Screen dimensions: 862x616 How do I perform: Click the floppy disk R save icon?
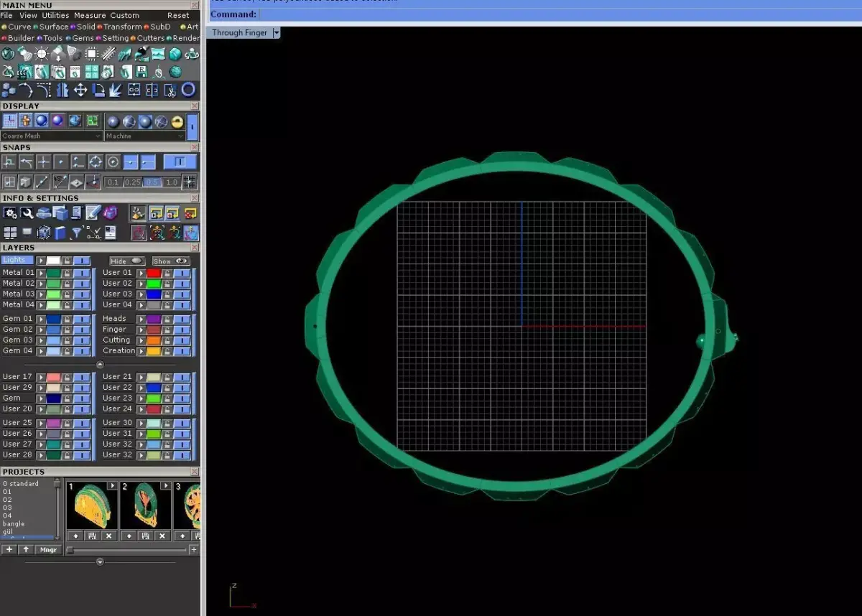(x=142, y=72)
